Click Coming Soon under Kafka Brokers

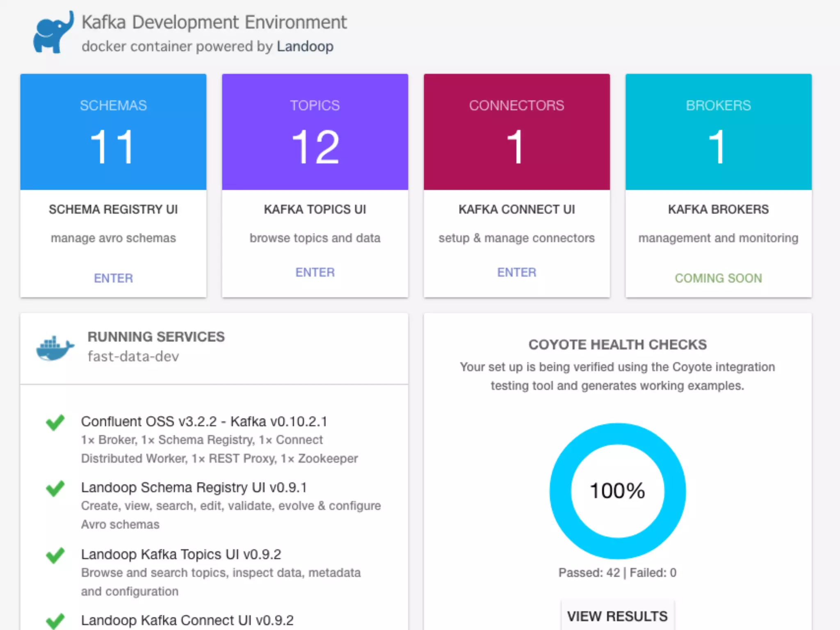718,278
